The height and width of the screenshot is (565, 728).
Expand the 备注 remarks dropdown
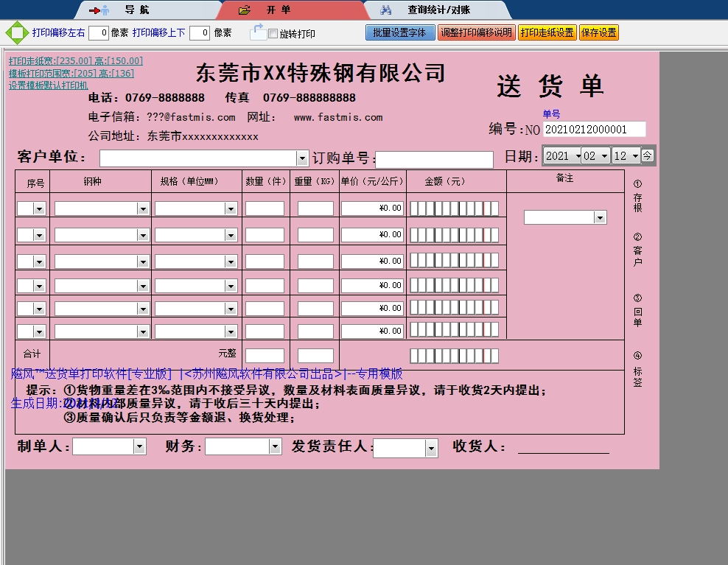[x=600, y=217]
